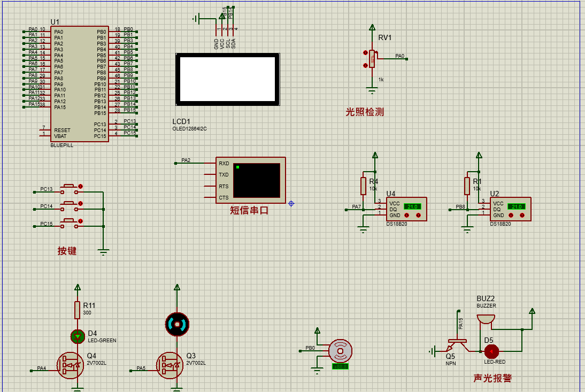Click the upper red adjust dot on RV1
585x392 pixels.
[x=365, y=52]
